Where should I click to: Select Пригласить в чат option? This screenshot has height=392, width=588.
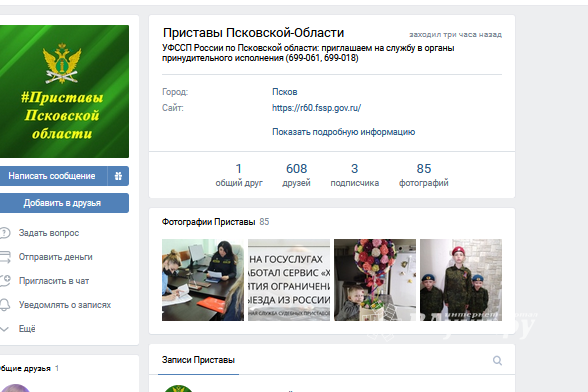tap(54, 281)
